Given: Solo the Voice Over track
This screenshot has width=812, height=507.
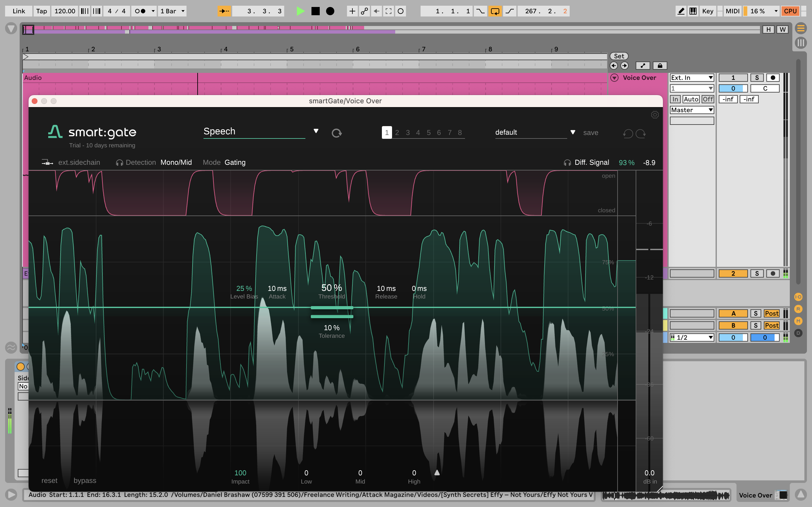Looking at the screenshot, I should point(756,78).
